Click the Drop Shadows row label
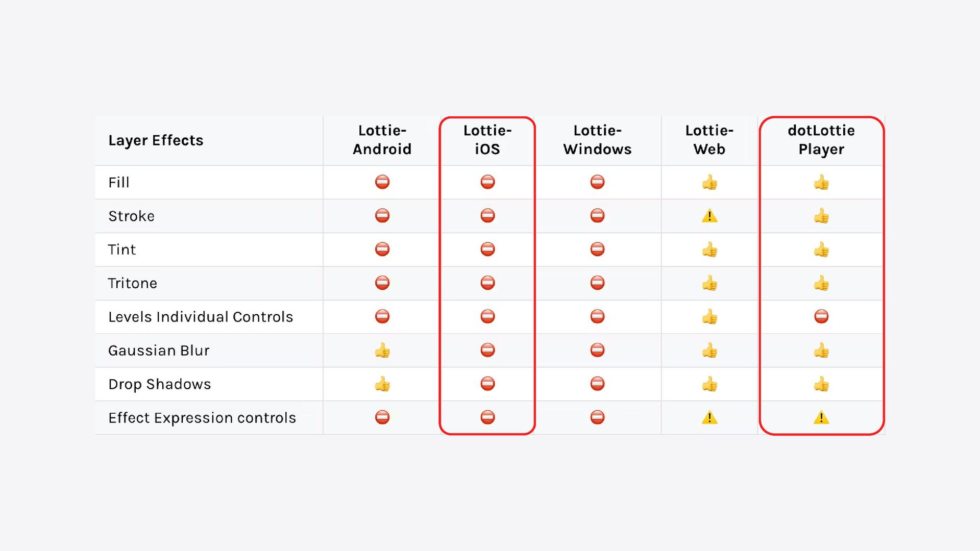 coord(160,384)
